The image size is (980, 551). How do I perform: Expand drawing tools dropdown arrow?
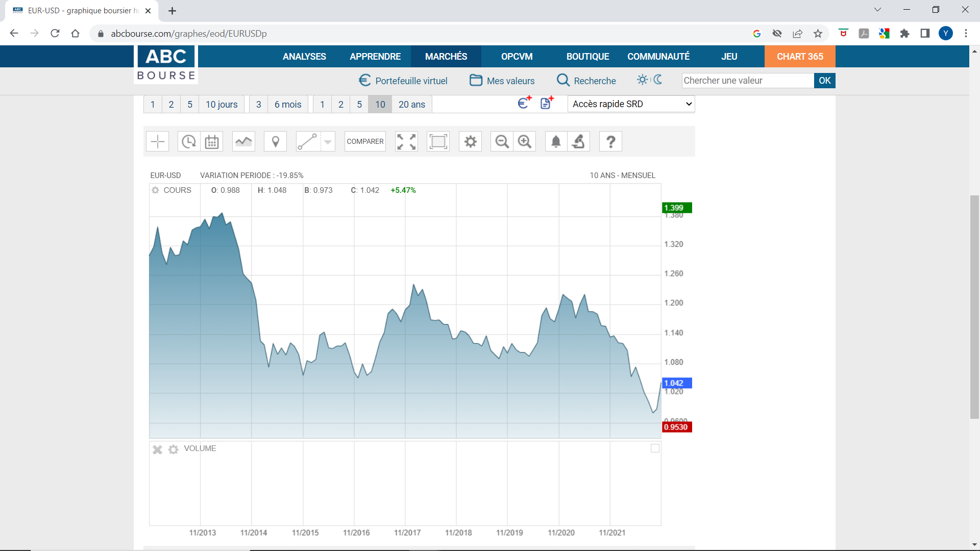click(x=328, y=142)
